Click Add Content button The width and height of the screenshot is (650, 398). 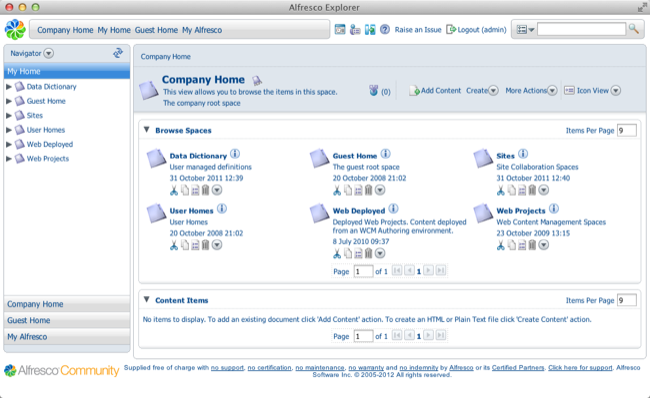pyautogui.click(x=435, y=90)
